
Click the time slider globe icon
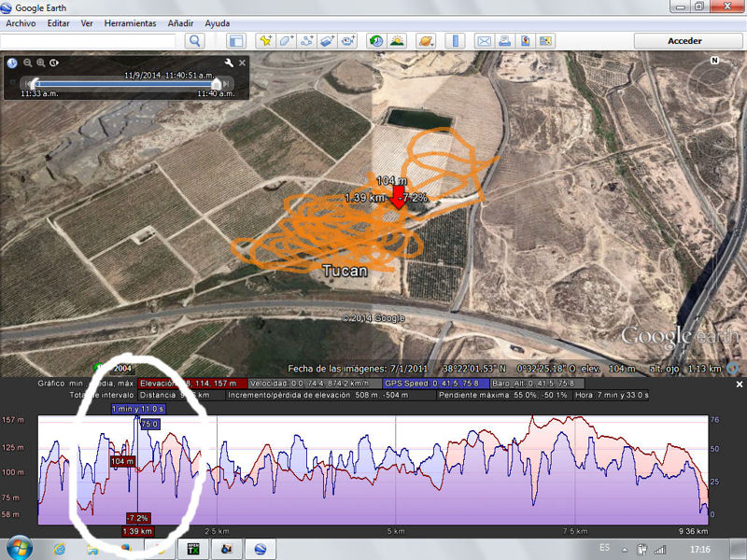[12, 63]
